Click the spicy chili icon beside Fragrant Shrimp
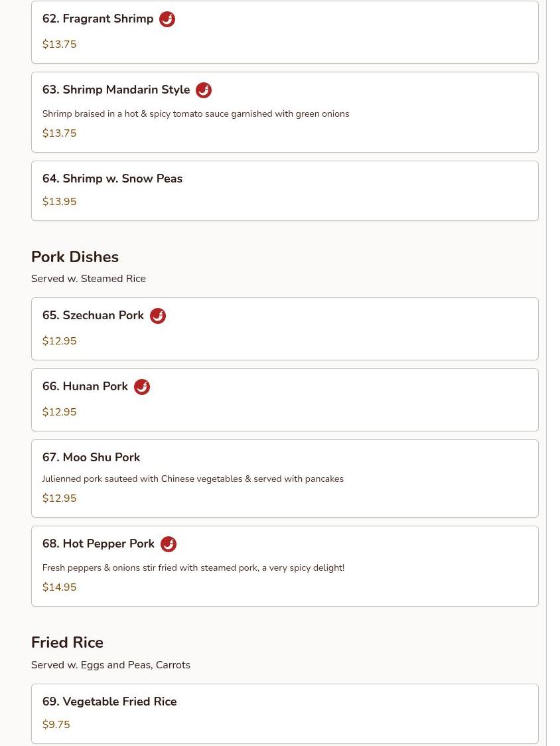Screen dimensions: 560x746 167,19
